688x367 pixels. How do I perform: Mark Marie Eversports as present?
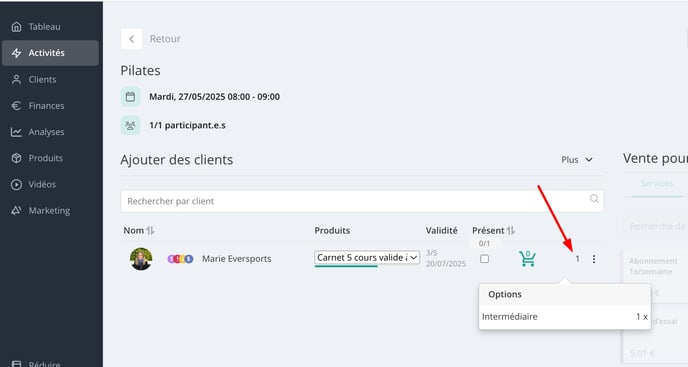(x=484, y=259)
